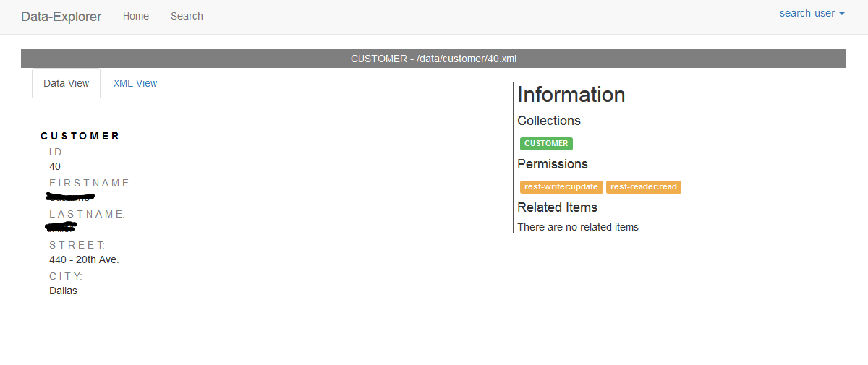Click the rest-writer:update permission badge
The image size is (868, 365).
point(561,186)
